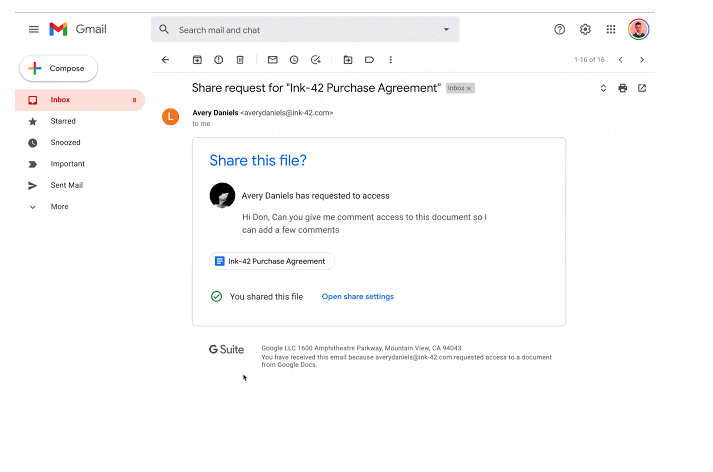Go to Sent Mail folder

(x=67, y=185)
